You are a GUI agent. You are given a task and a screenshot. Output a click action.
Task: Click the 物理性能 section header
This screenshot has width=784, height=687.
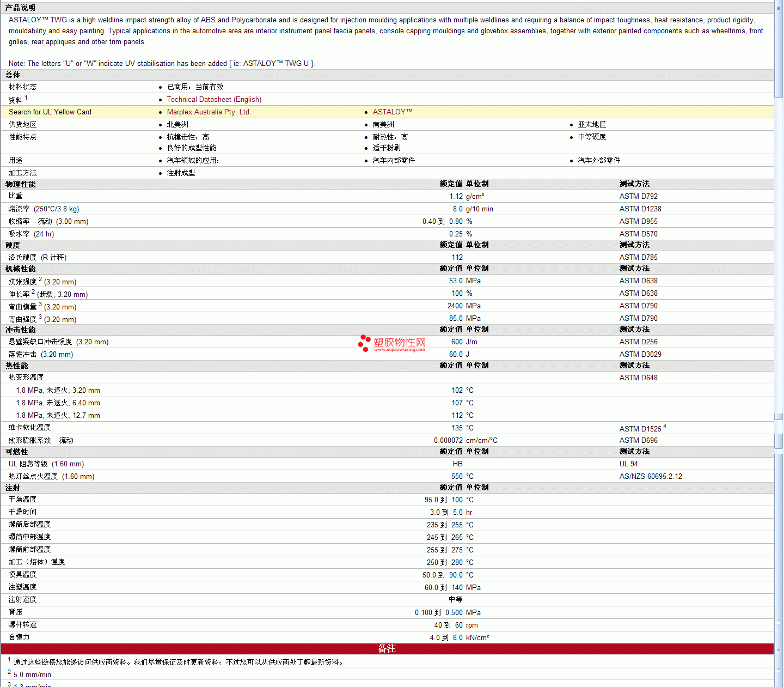coord(20,184)
